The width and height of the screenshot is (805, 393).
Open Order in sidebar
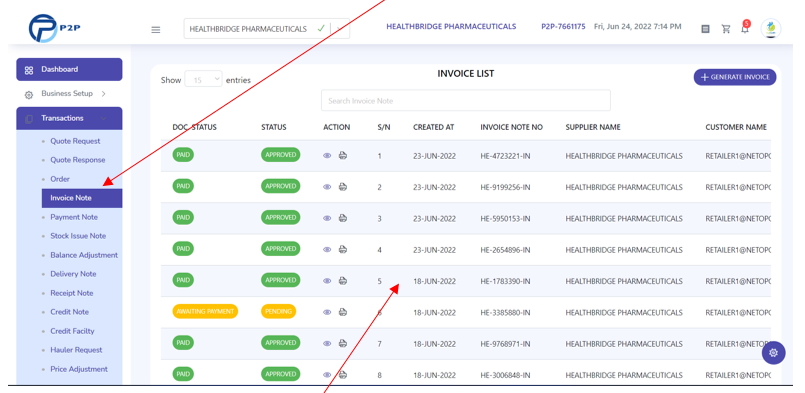(60, 179)
